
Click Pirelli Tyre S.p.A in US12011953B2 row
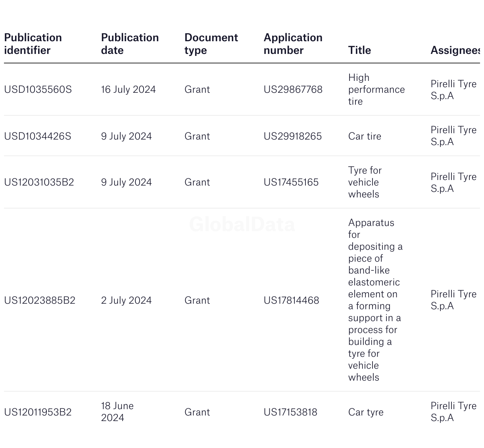[x=453, y=412]
